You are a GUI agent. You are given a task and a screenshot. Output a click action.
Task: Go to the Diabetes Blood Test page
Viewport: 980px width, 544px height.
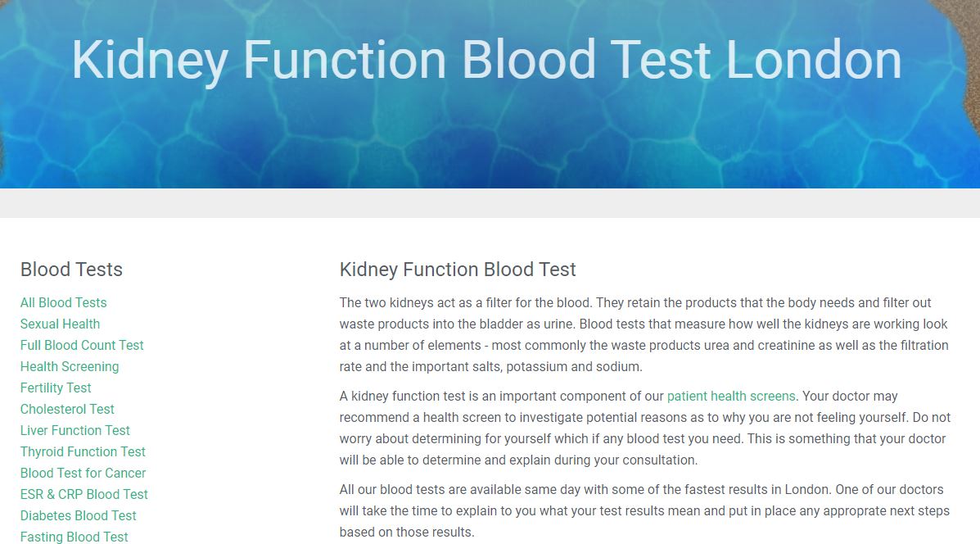78,515
